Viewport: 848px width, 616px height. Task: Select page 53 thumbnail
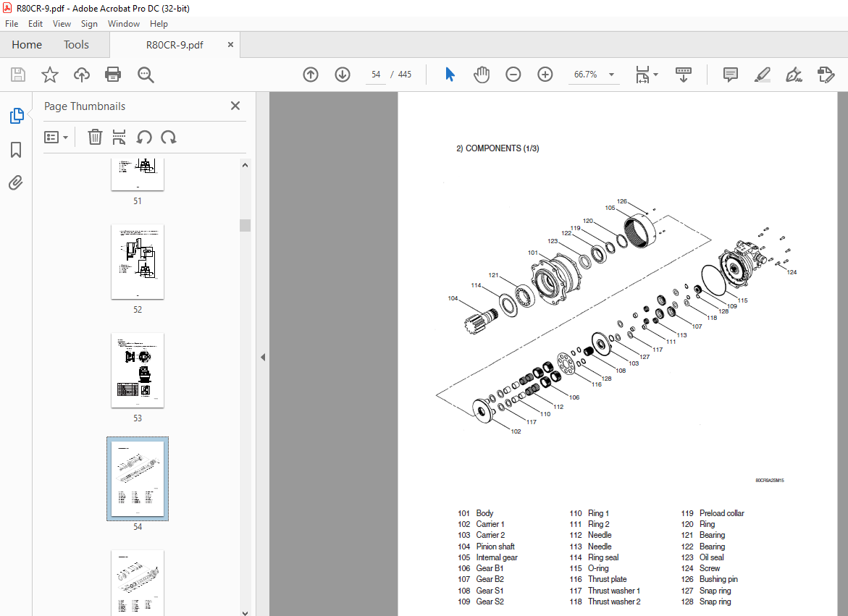pyautogui.click(x=138, y=370)
